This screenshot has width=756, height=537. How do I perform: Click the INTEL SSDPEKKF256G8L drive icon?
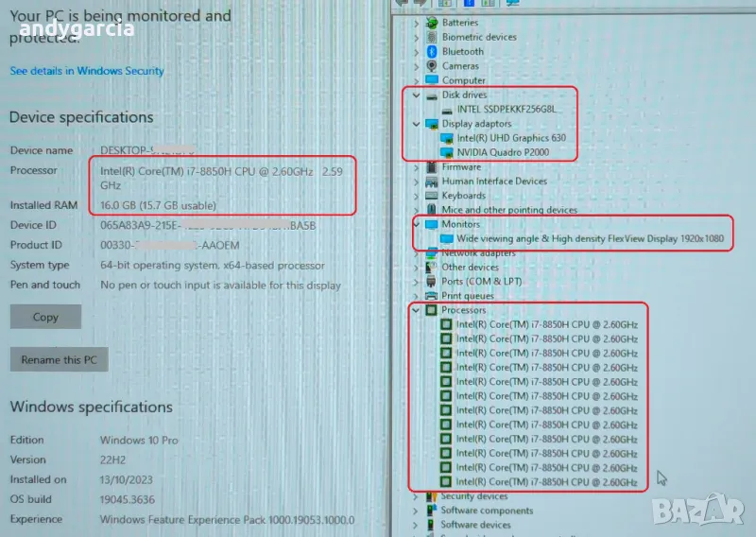point(447,111)
